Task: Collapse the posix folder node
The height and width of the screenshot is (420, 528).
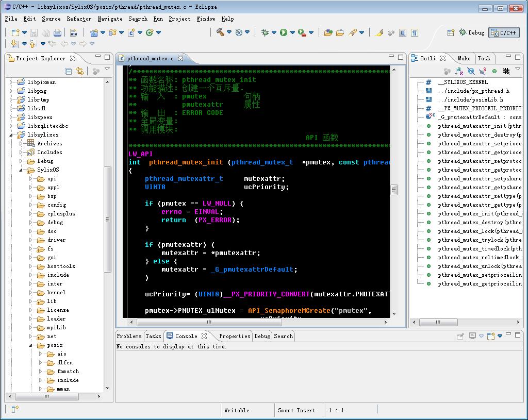Action: click(30, 345)
